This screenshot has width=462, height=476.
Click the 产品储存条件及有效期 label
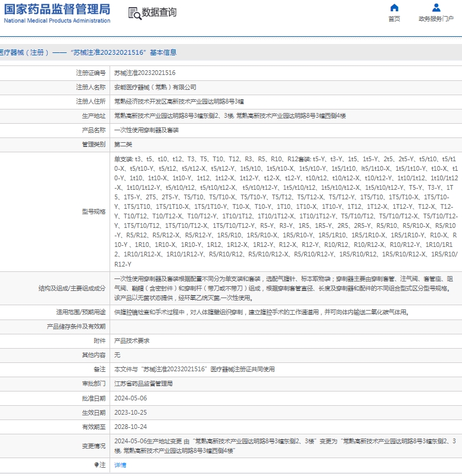coord(76,326)
